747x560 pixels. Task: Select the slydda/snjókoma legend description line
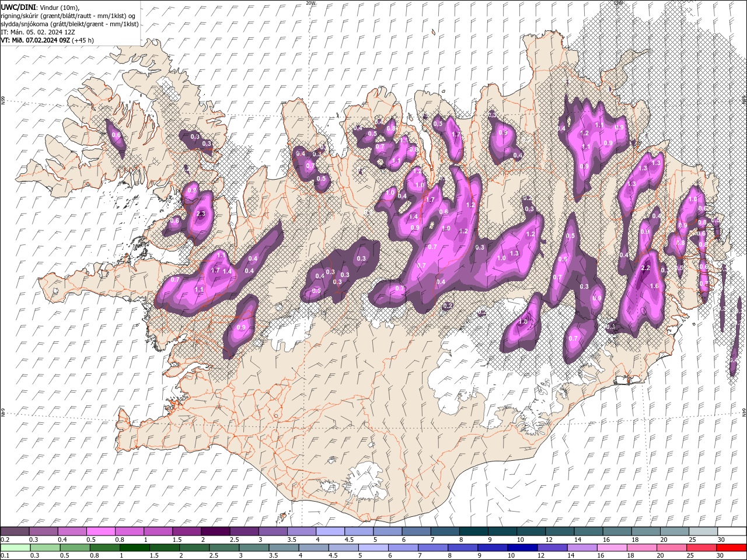coord(69,24)
